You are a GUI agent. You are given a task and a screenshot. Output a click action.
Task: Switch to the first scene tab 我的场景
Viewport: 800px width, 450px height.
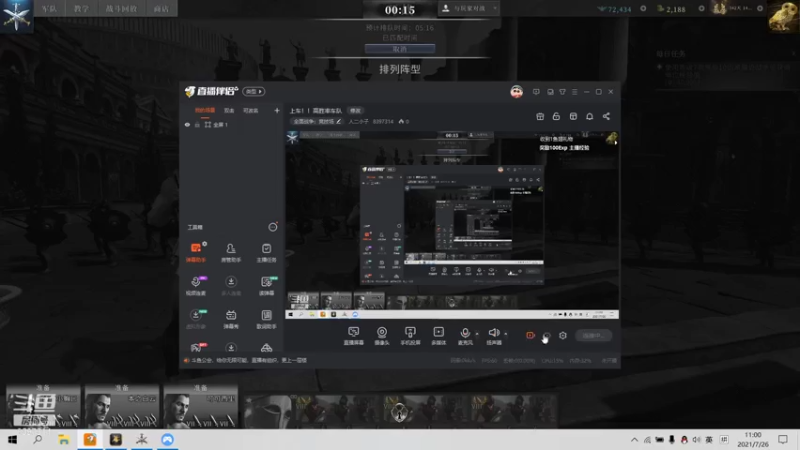coord(205,110)
